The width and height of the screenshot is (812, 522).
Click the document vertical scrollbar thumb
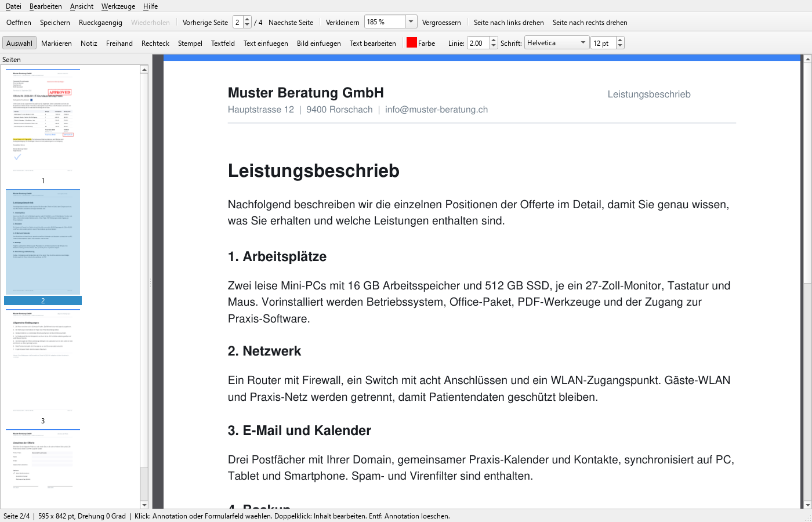(x=807, y=173)
